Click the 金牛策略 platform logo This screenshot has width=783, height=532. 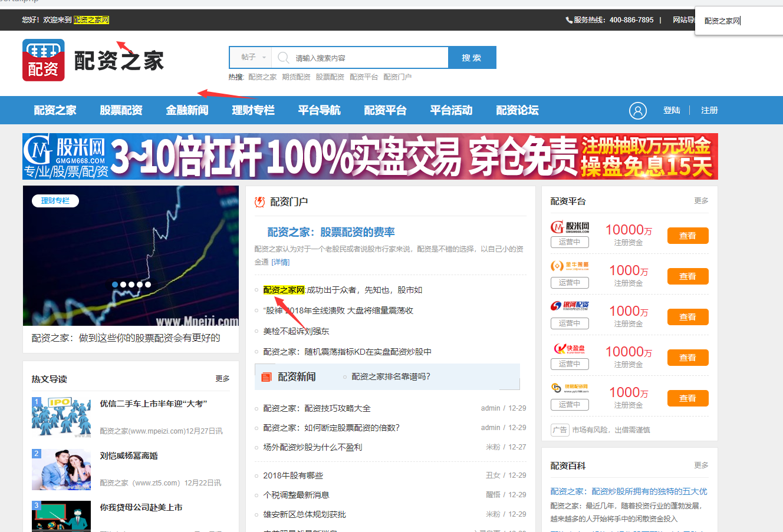570,266
